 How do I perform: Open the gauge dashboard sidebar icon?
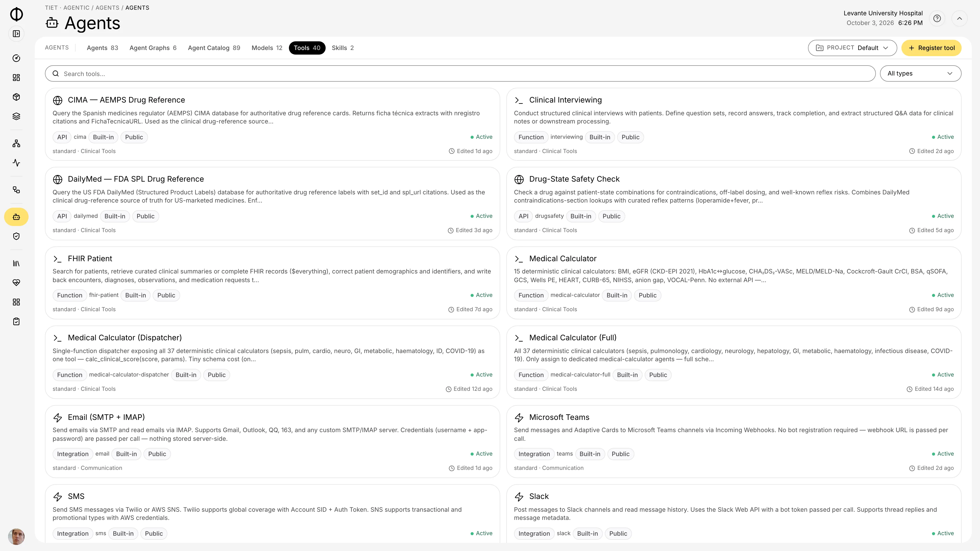coord(16,58)
